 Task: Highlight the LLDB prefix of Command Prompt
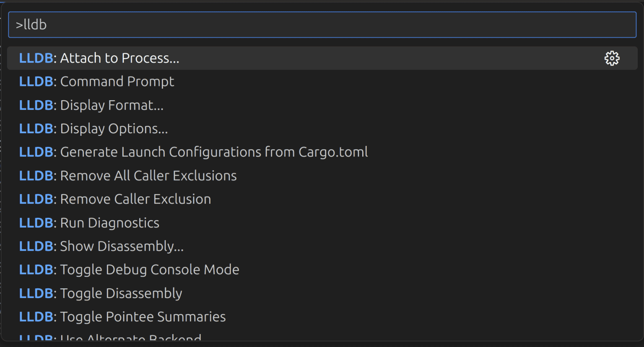(36, 81)
